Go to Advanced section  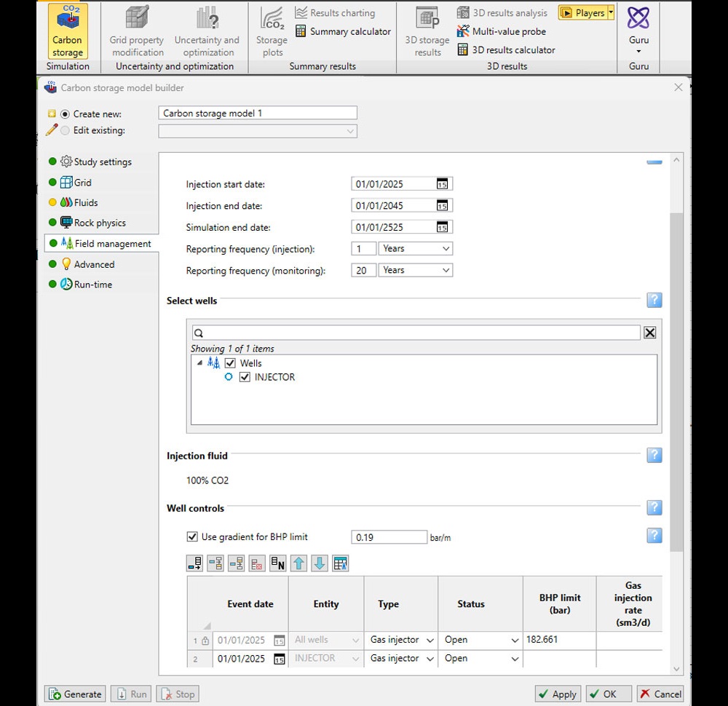click(87, 264)
